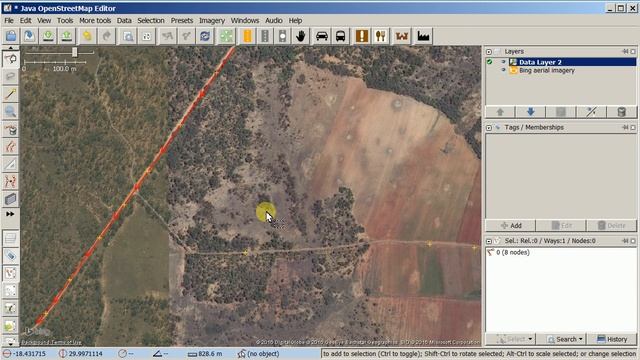Open the search magnifier toolbar icon

pyautogui.click(x=128, y=36)
